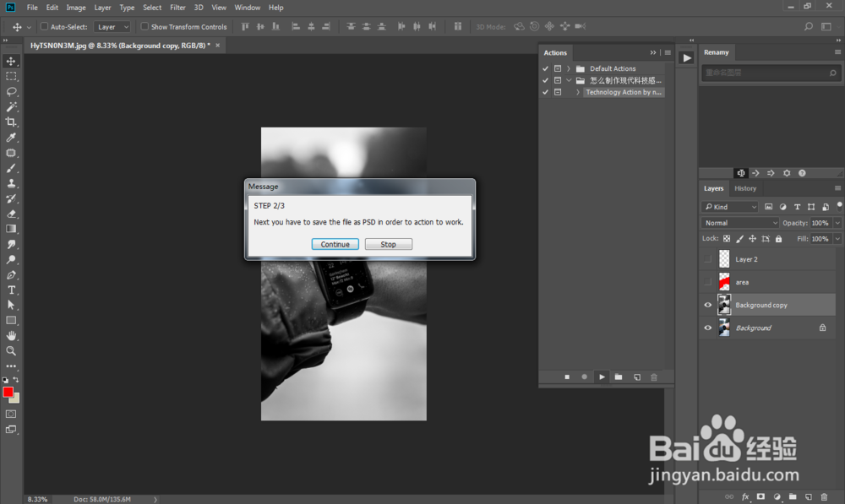The width and height of the screenshot is (845, 504).
Task: Click the collapsed panel play button
Action: (x=686, y=57)
